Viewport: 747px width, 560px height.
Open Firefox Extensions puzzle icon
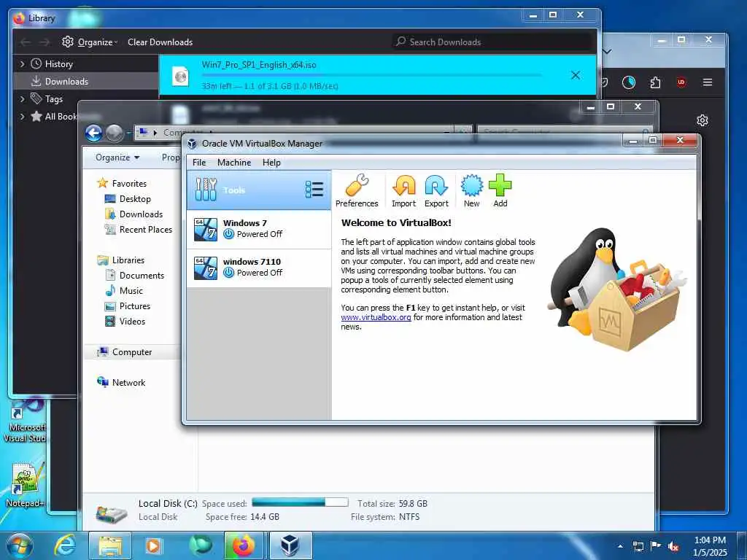point(656,82)
